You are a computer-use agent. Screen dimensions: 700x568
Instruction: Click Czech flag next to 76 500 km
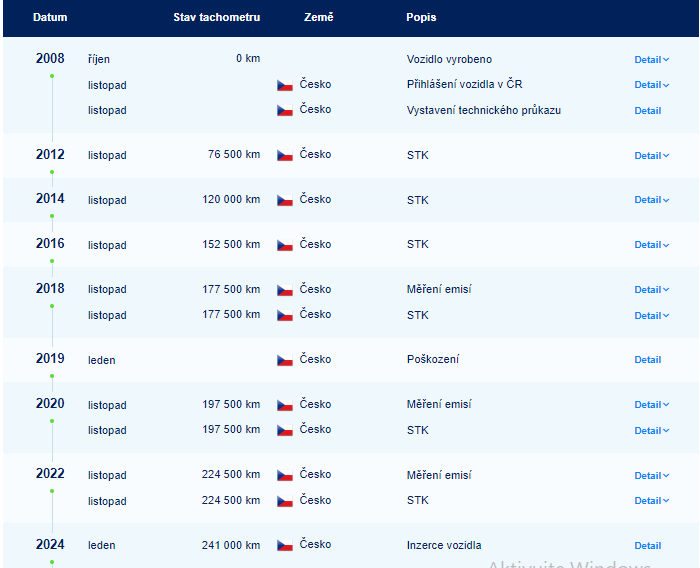tap(285, 155)
